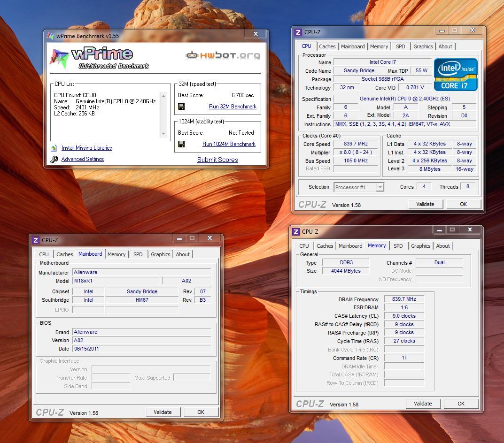Click the Multiplier value x 8.0 ( 8 - 24 )
504x443 pixels.
(x=356, y=152)
